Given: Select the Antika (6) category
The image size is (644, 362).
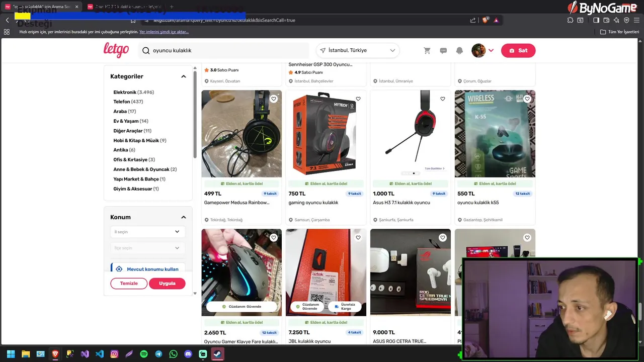Looking at the screenshot, I should [x=124, y=150].
